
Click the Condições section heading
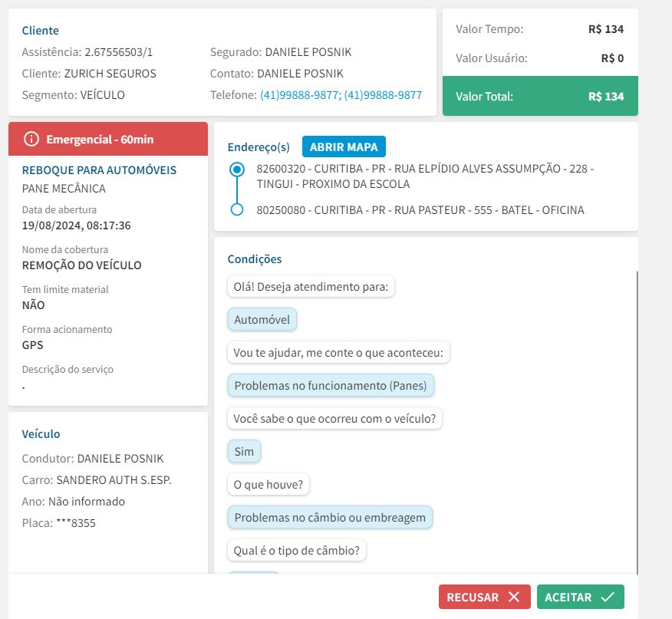[x=255, y=259]
